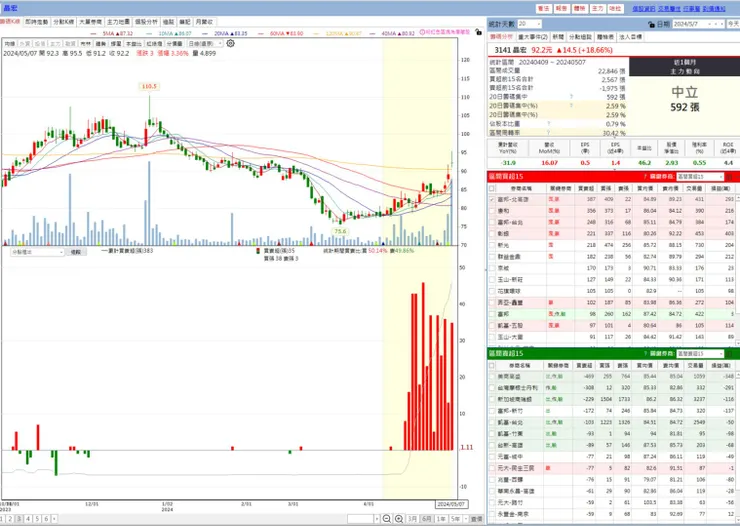Click the input field left of zoom icons

361,519
